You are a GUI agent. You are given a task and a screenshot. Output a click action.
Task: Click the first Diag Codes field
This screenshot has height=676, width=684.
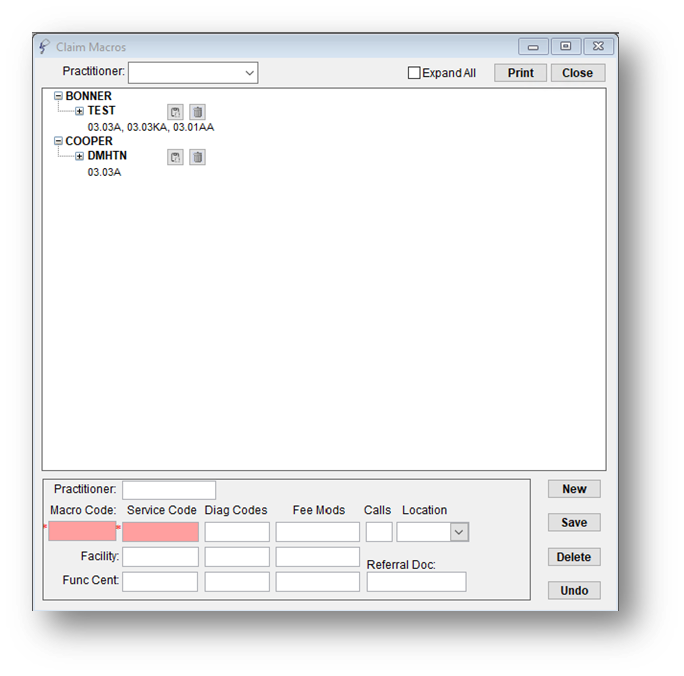pyautogui.click(x=237, y=532)
